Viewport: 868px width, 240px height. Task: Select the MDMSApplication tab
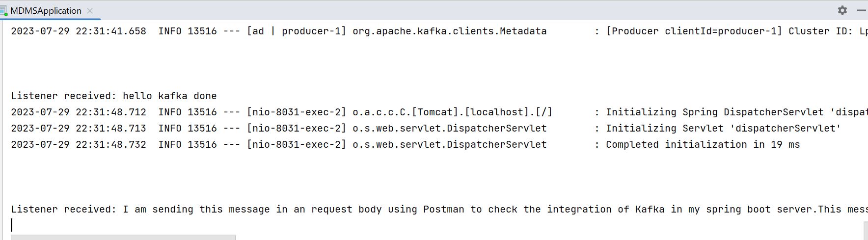click(x=46, y=11)
